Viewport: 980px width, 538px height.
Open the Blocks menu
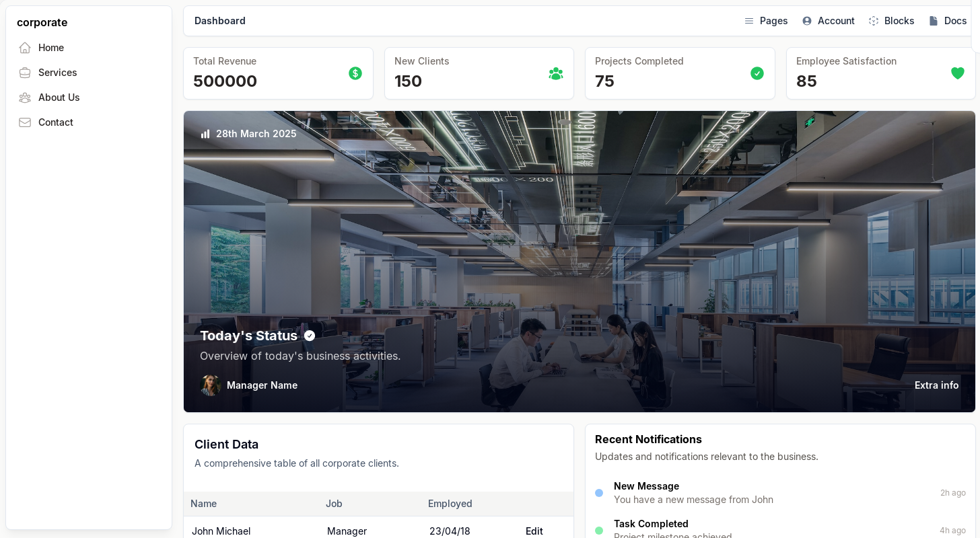coord(891,21)
